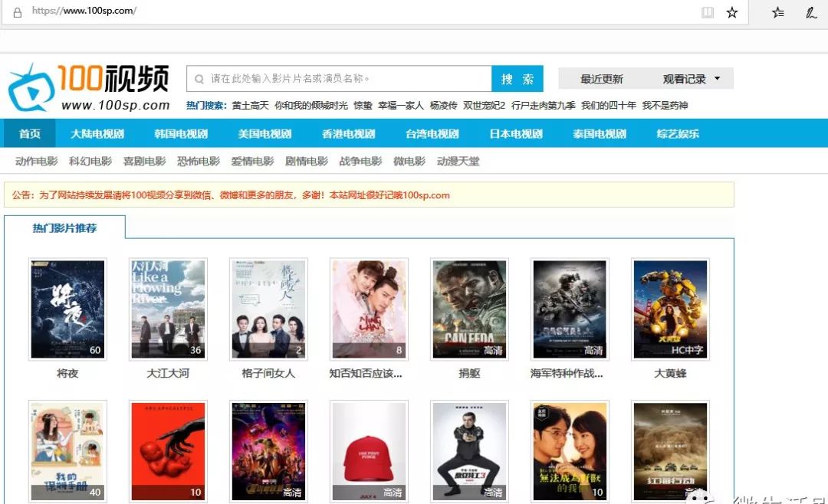The image size is (828, 504).
Task: Open the Johnny English crouching-man poster
Action: (469, 451)
